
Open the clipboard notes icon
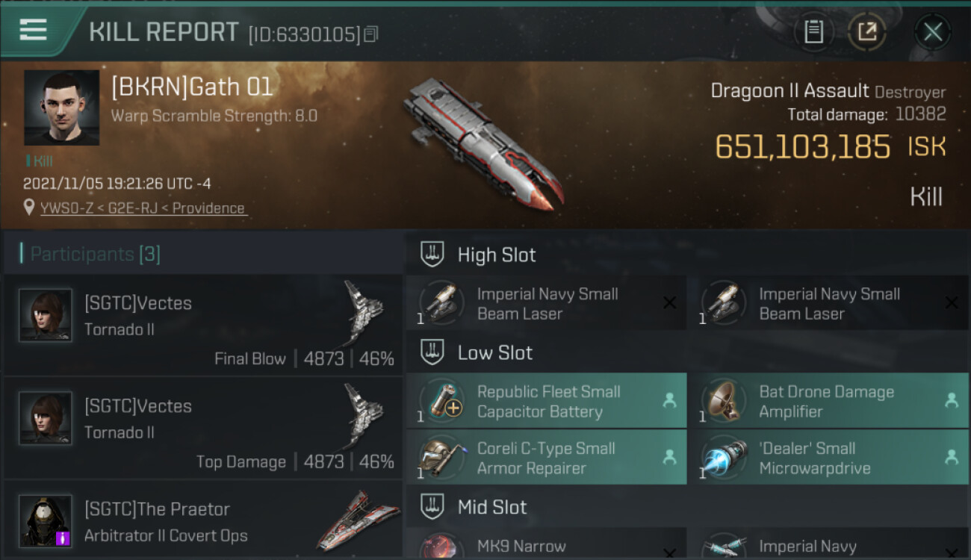click(x=813, y=32)
